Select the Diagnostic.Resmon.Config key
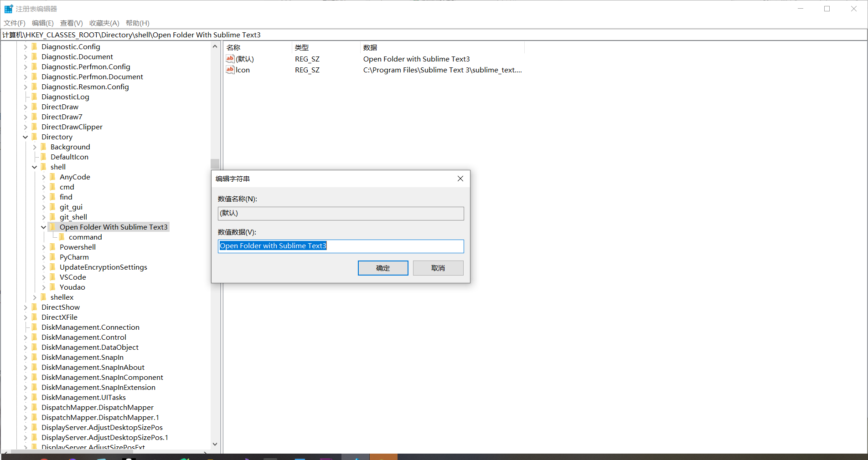The height and width of the screenshot is (460, 868). click(x=85, y=87)
